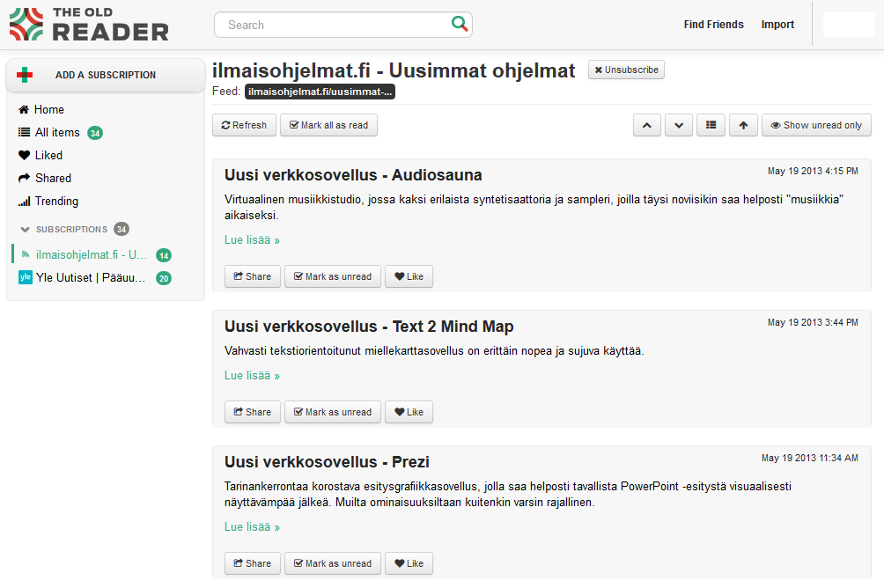884x588 pixels.
Task: Open the Text 2 Mind Map post title
Action: pyautogui.click(x=369, y=327)
